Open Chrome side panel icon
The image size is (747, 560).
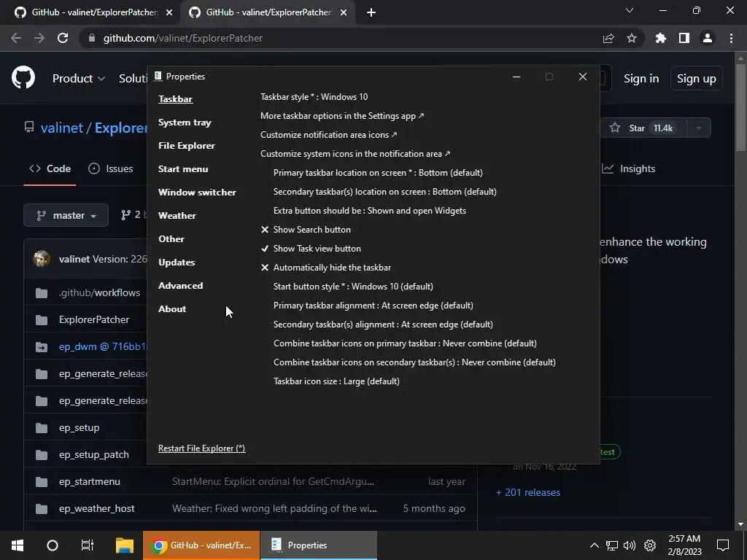(684, 38)
